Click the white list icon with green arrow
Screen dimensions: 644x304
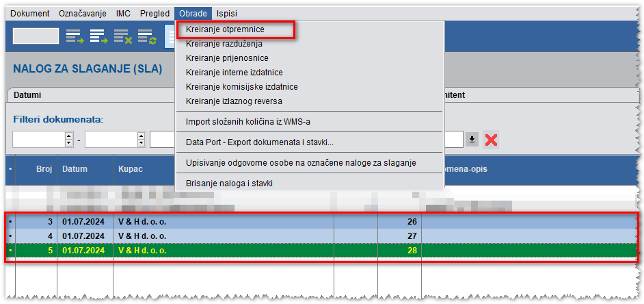pos(98,37)
